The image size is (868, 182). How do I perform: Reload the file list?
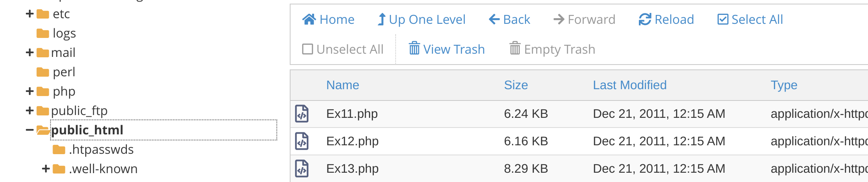tap(666, 19)
